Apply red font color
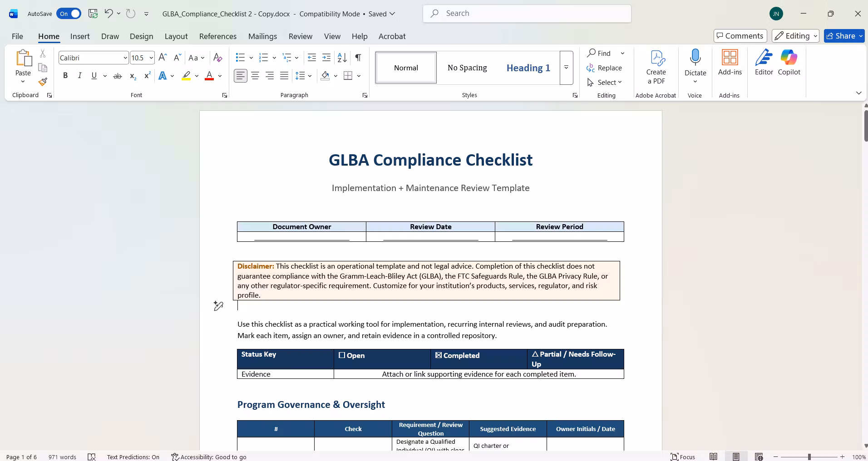868x461 pixels. (x=209, y=76)
